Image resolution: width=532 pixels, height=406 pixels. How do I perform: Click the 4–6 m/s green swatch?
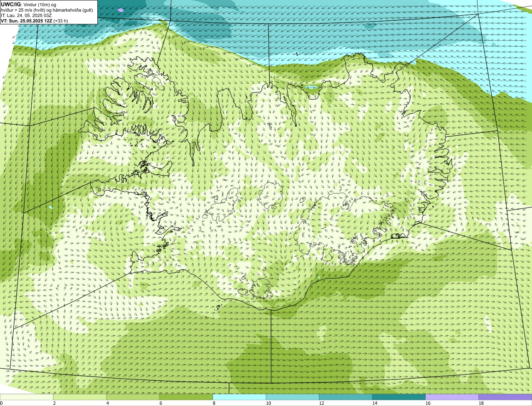click(133, 397)
